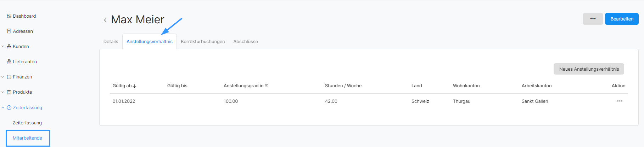The image size is (644, 147).
Task: Click the Lieferanten suppliers icon
Action: coord(9,61)
